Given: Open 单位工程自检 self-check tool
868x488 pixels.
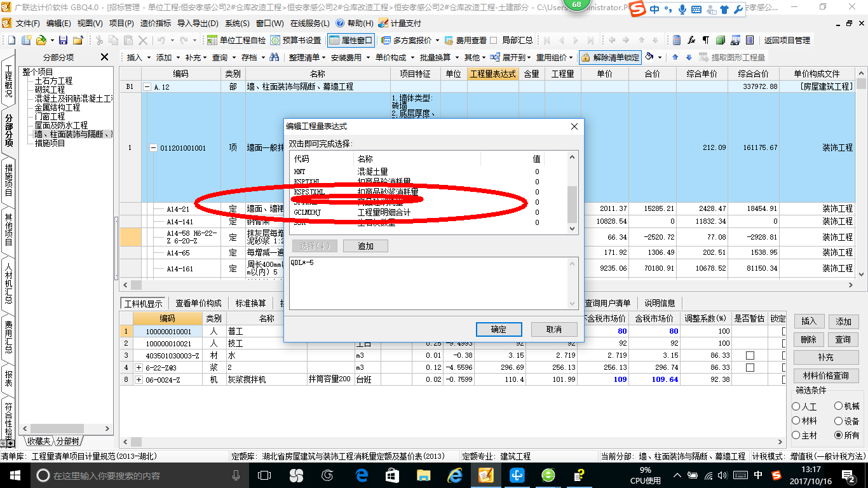Looking at the screenshot, I should [x=237, y=40].
